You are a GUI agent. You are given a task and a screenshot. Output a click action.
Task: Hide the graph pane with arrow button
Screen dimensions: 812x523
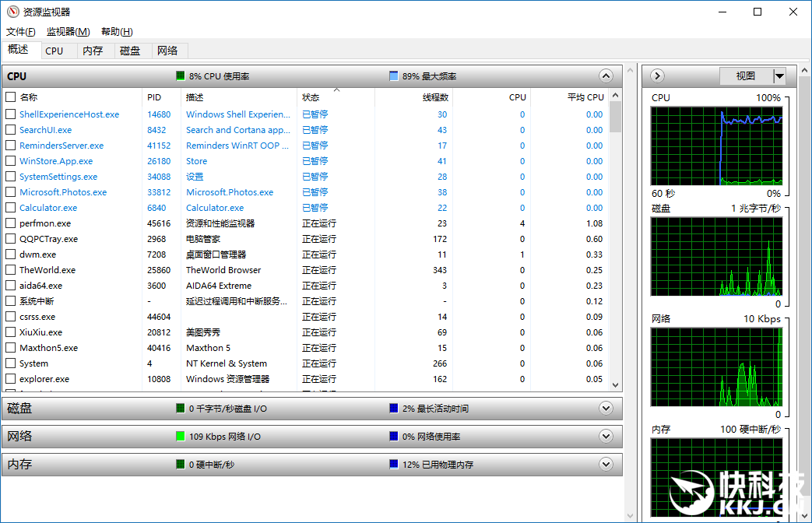click(x=657, y=75)
